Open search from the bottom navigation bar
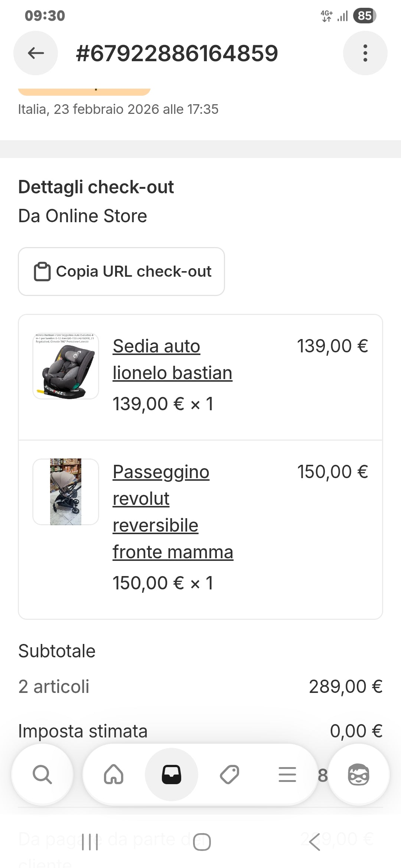This screenshot has height=868, width=401. (x=42, y=774)
